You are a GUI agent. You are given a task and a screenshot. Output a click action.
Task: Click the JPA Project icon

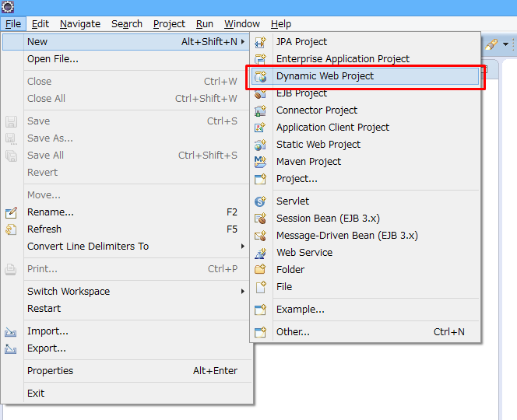point(261,42)
